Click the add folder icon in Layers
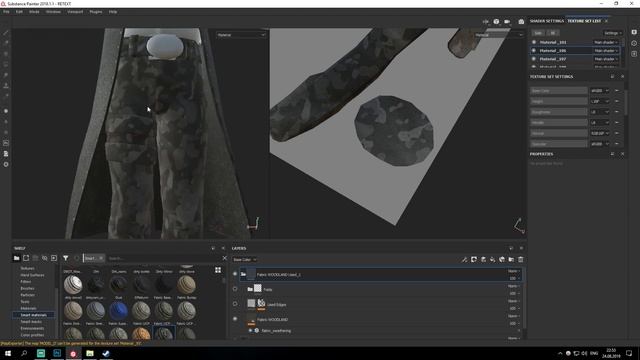Image resolution: width=640 pixels, height=360 pixels. (x=511, y=260)
